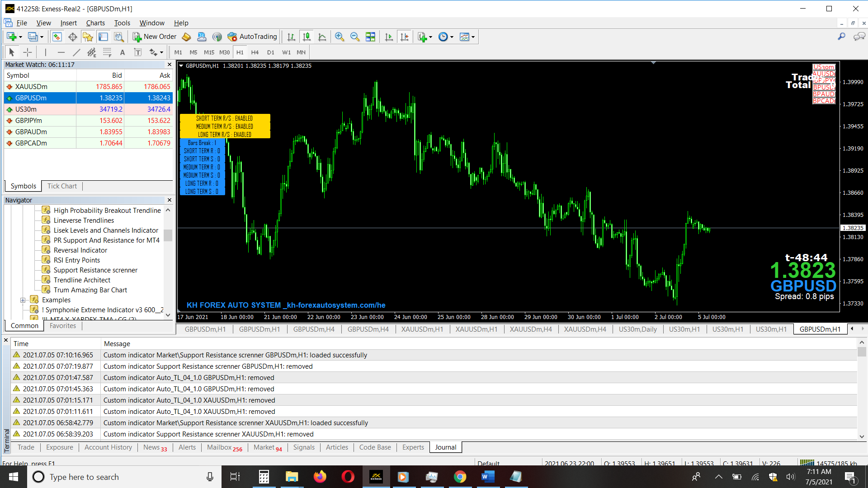The width and height of the screenshot is (868, 488).
Task: Click the New Order button
Action: tap(155, 37)
